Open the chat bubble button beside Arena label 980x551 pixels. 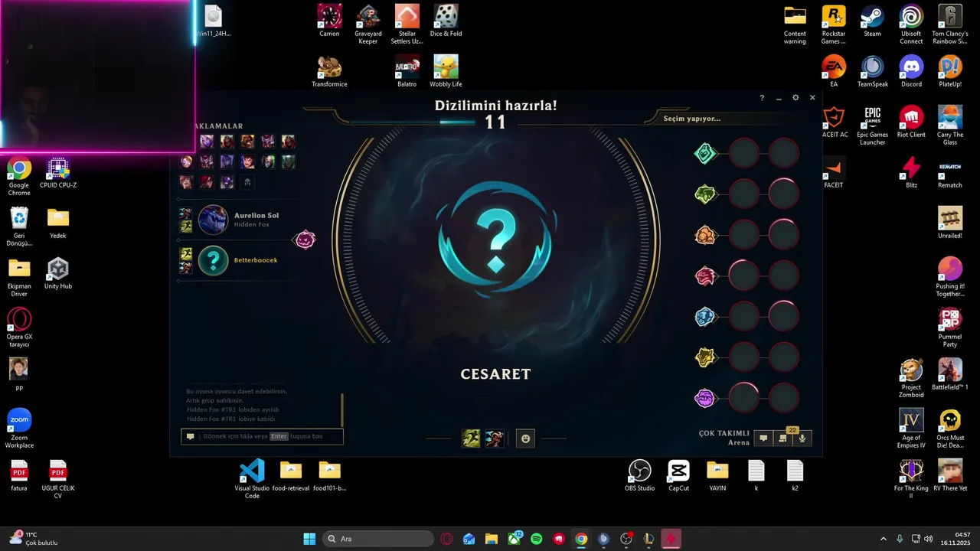(763, 439)
